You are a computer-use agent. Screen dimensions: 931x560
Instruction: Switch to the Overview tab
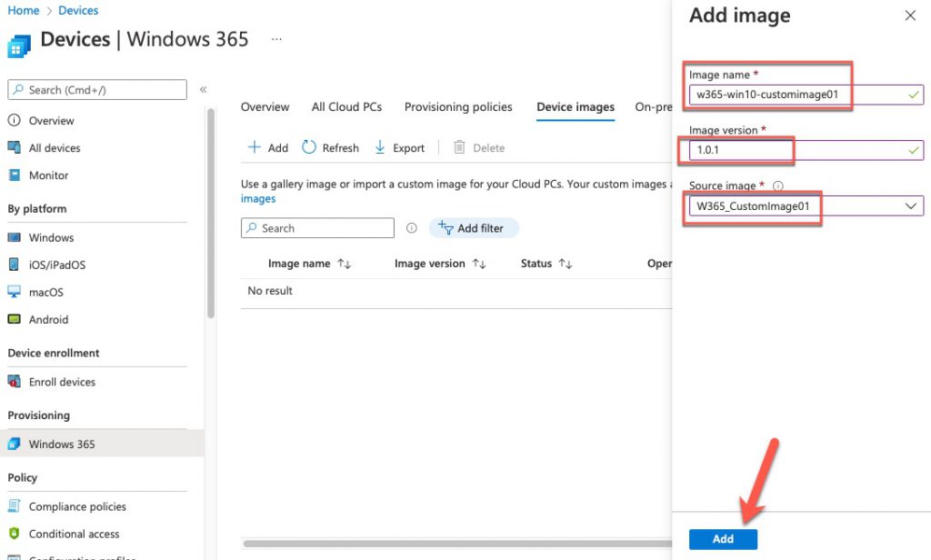coord(265,107)
